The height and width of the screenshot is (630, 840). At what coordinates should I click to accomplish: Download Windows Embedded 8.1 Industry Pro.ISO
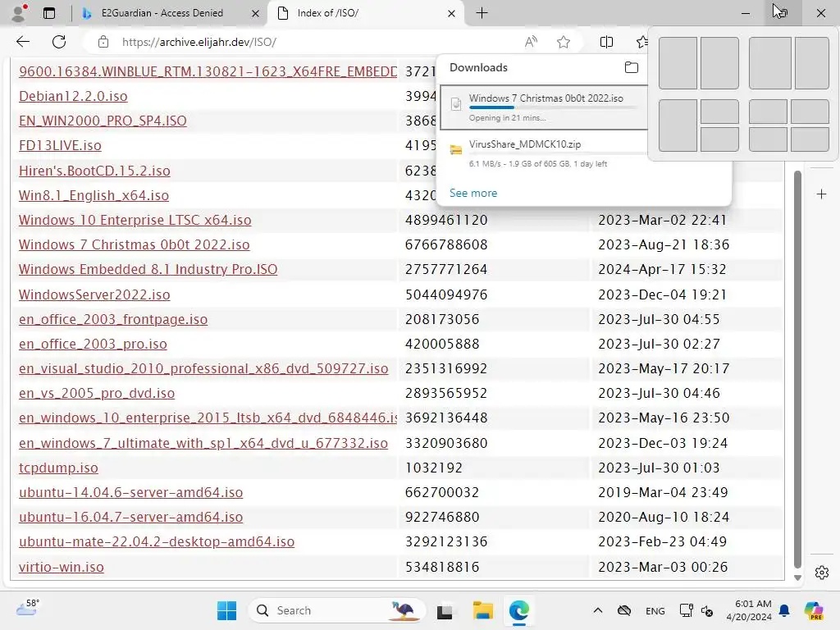pyautogui.click(x=148, y=269)
